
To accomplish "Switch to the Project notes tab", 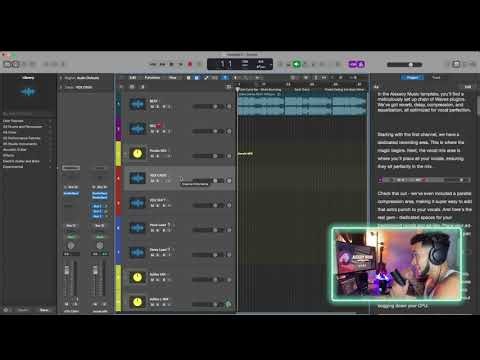I will coord(412,77).
